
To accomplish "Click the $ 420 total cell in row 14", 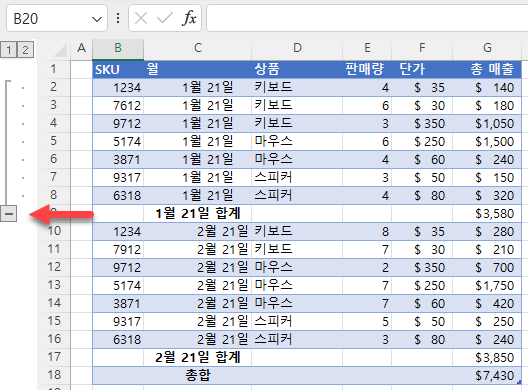I will pyautogui.click(x=487, y=303).
